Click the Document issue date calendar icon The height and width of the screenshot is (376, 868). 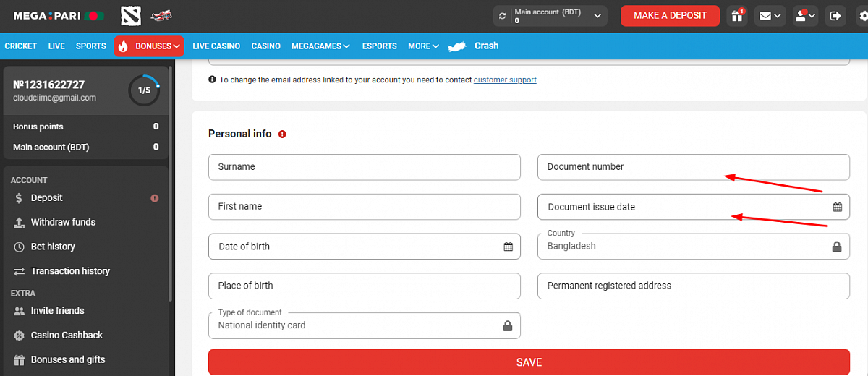[837, 207]
